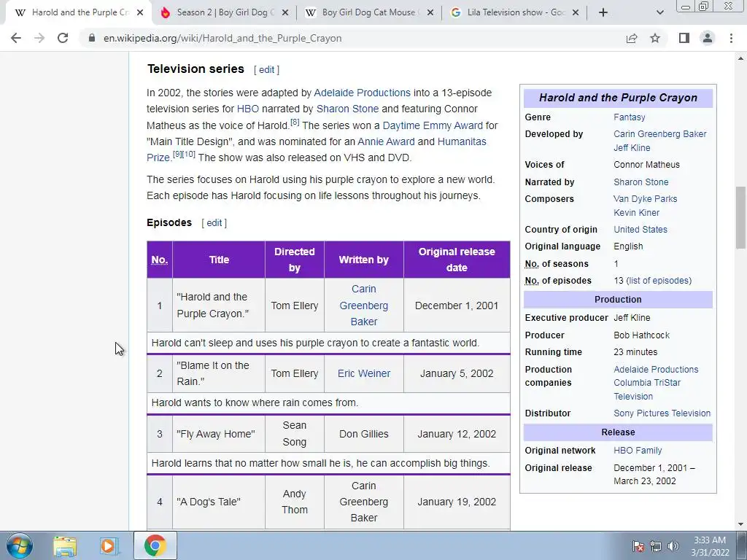Open Windows Start menu
747x560 pixels.
pos(20,545)
